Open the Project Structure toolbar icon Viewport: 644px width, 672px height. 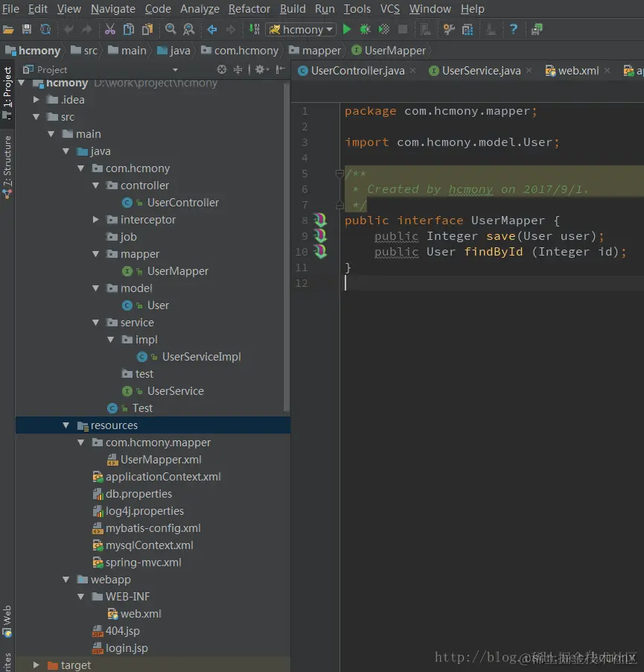(x=468, y=30)
